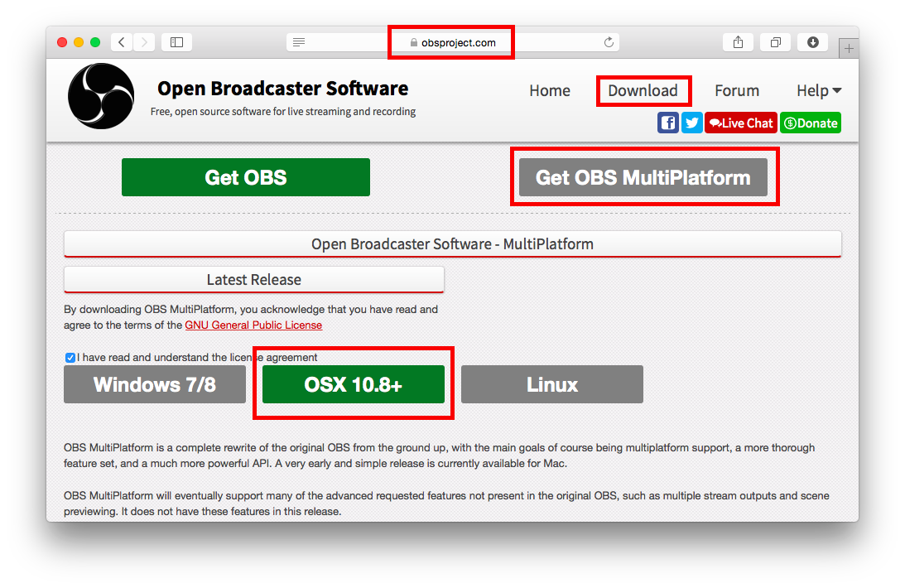Screen dimensions: 905x588
Task: Click Get OBS MultiPlatform button
Action: [x=643, y=177]
